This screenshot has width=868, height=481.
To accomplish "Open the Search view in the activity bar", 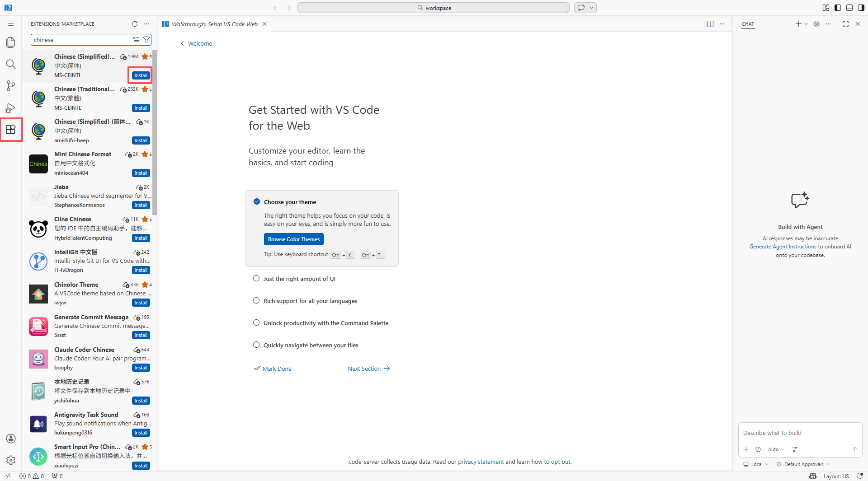I will [x=10, y=64].
